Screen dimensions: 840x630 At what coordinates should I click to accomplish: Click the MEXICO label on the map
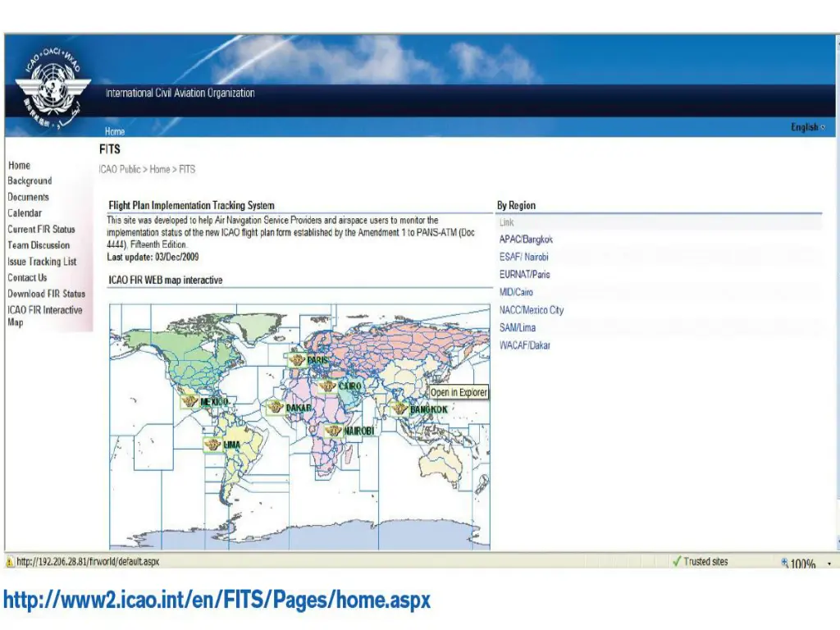(x=214, y=402)
